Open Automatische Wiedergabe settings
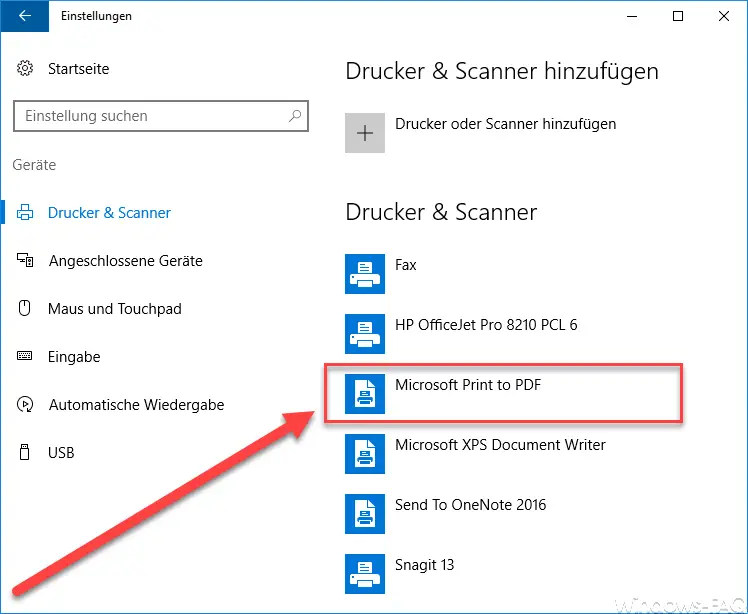 [x=136, y=405]
